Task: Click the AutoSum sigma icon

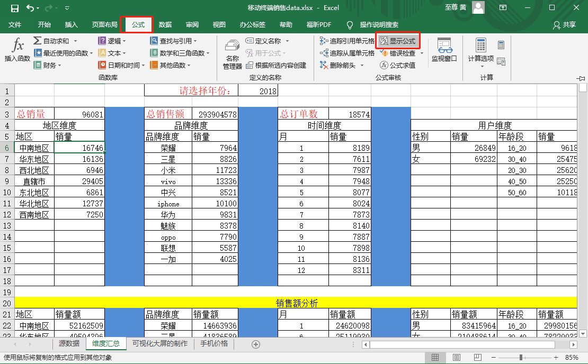Action: pyautogui.click(x=37, y=40)
